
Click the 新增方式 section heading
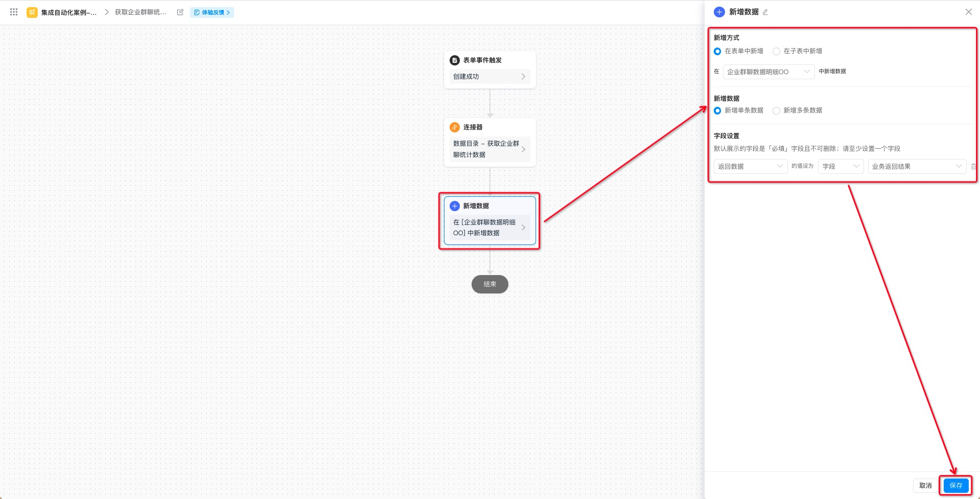pyautogui.click(x=727, y=38)
